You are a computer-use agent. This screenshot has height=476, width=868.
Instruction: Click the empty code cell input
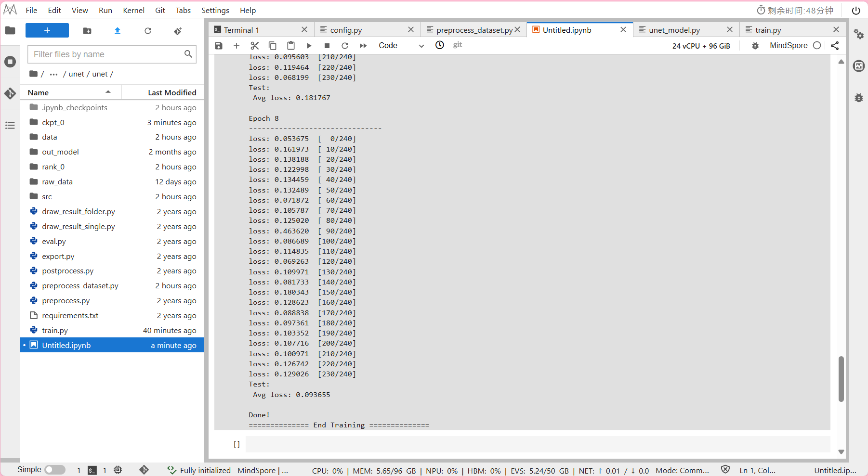coord(538,444)
